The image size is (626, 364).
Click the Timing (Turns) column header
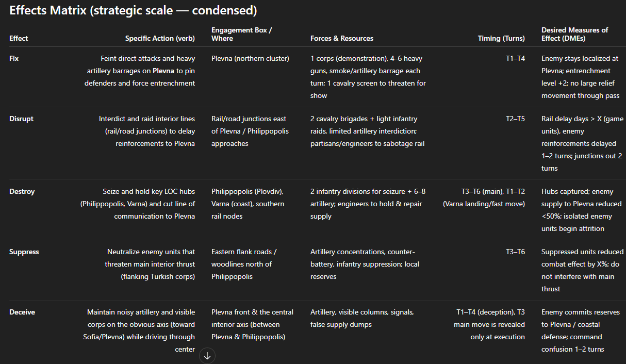pos(500,38)
